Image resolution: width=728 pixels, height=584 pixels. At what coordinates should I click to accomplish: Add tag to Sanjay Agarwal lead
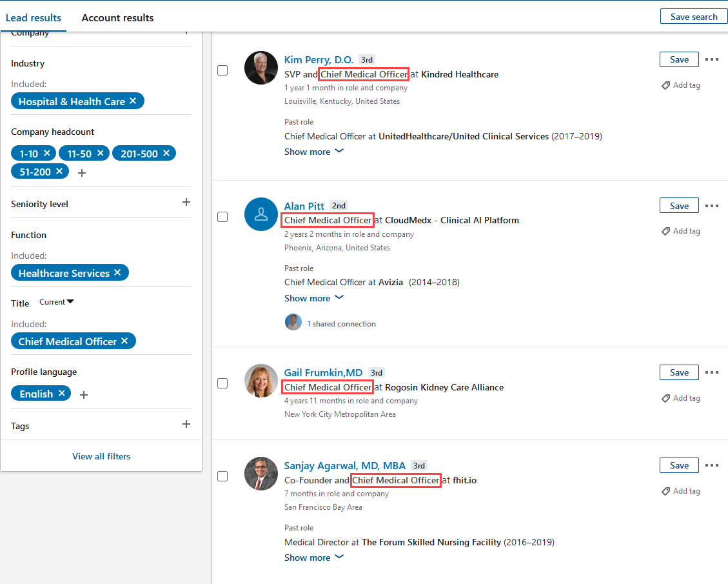[681, 491]
